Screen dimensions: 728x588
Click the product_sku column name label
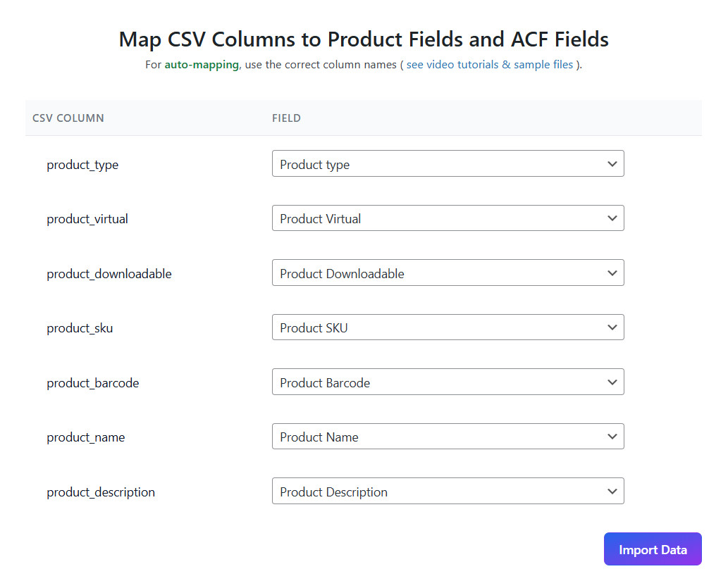tap(80, 328)
